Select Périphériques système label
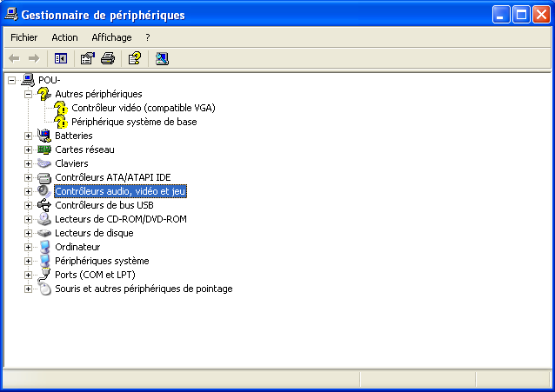The height and width of the screenshot is (392, 555). (x=102, y=261)
